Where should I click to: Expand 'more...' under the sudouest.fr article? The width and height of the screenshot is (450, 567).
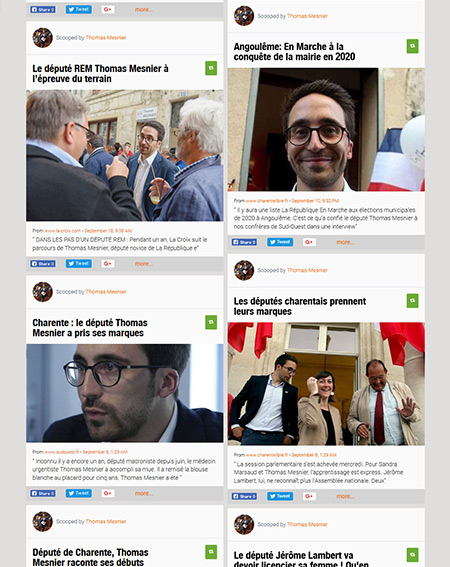pyautogui.click(x=144, y=493)
